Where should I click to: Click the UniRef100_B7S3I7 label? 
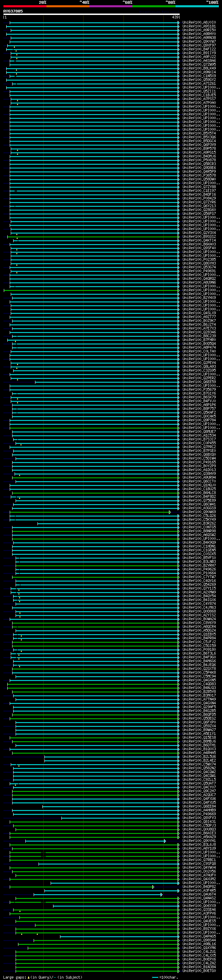tap(199, 439)
